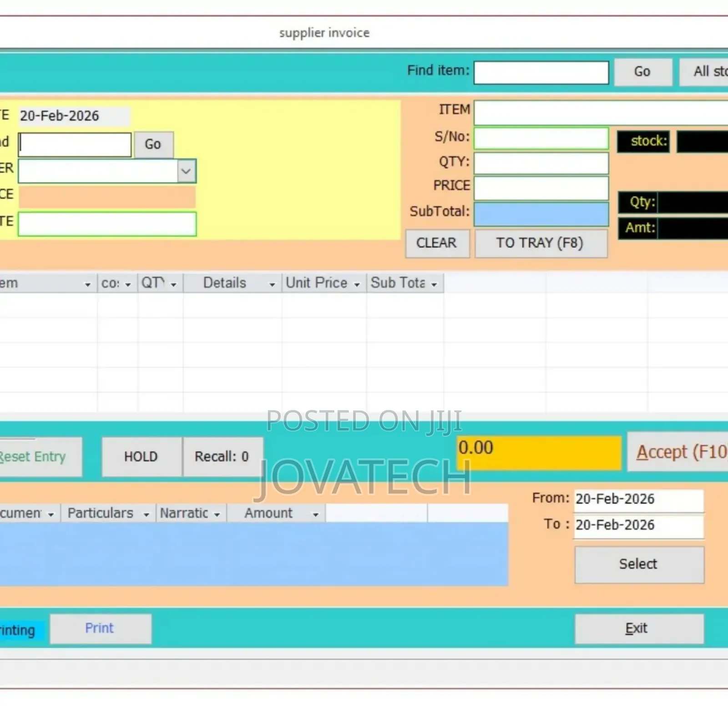Click Accept (F10) button

[x=678, y=452]
